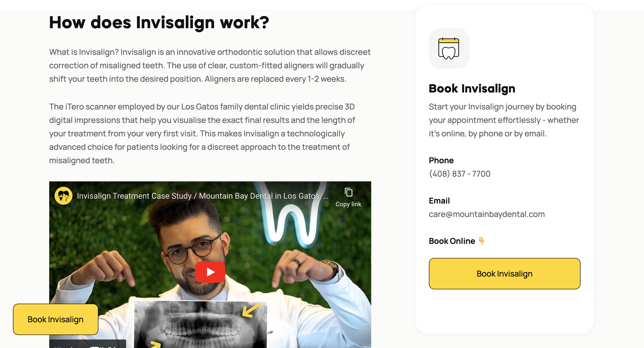Click the 'How does Invisalign work?' heading
Screen dimensions: 644x348
(x=159, y=23)
